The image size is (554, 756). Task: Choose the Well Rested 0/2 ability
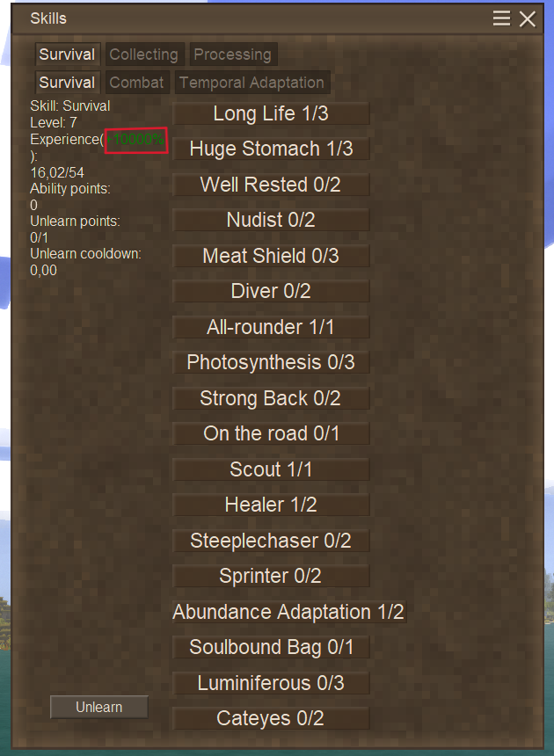[x=271, y=185]
